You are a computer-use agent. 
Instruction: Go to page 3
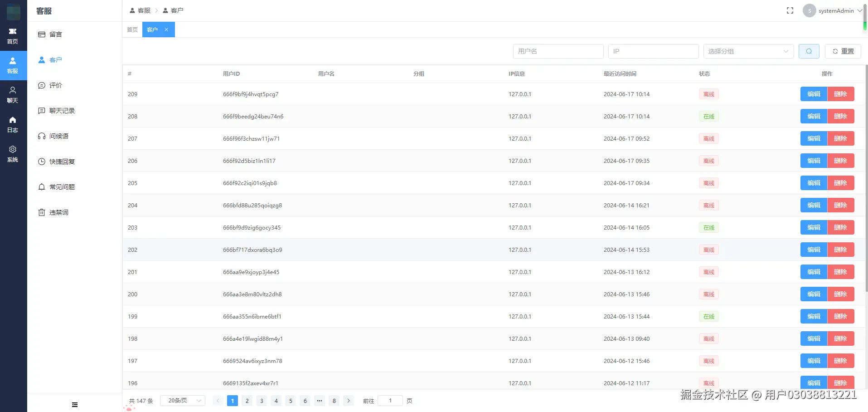point(262,401)
